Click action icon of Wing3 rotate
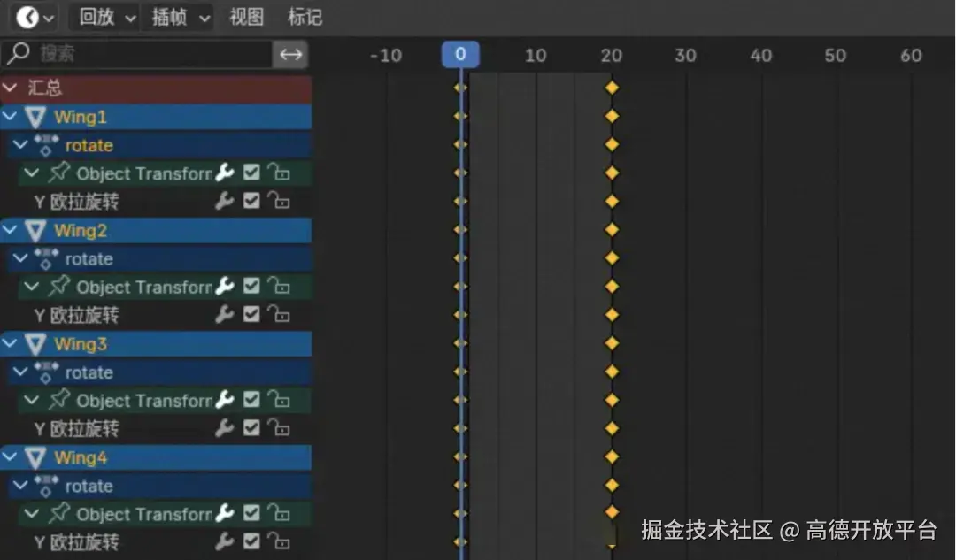 pos(46,372)
